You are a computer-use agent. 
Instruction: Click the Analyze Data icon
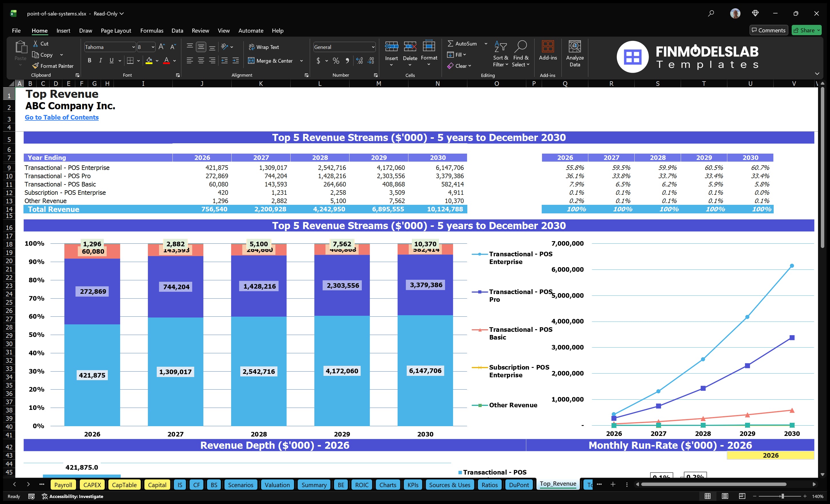(x=575, y=54)
